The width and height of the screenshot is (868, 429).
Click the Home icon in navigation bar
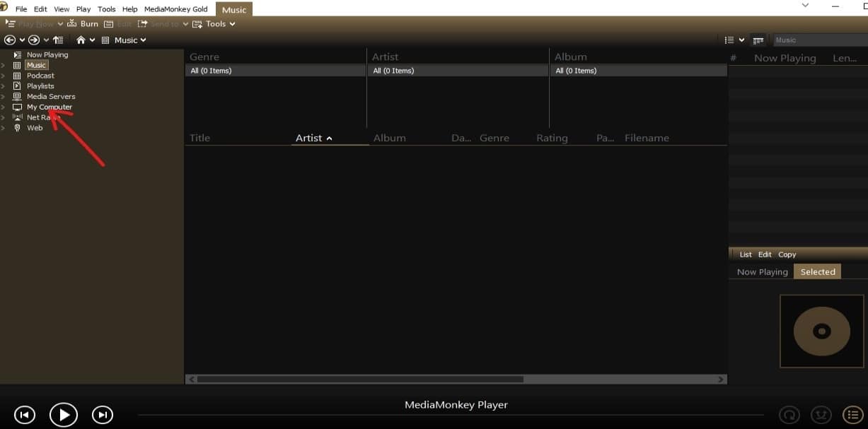click(x=81, y=40)
